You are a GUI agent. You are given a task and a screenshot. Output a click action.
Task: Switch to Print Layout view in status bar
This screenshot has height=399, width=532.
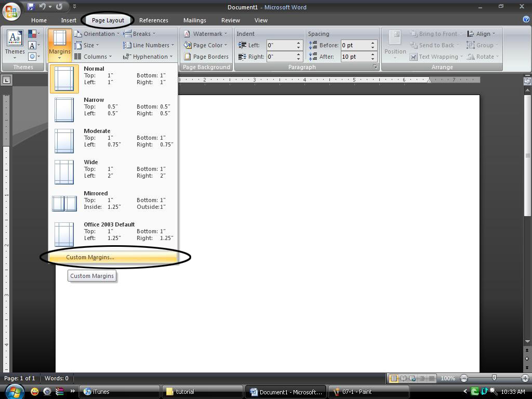[394, 378]
